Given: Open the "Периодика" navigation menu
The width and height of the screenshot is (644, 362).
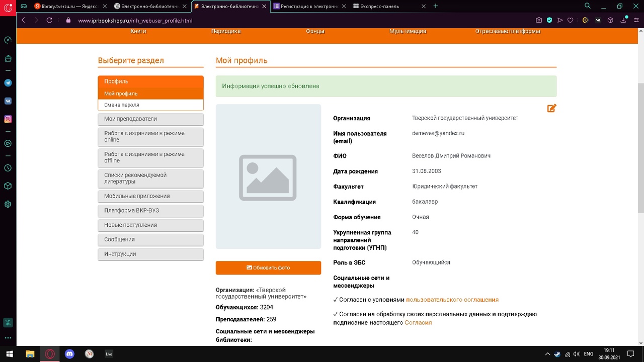Looking at the screenshot, I should [226, 31].
